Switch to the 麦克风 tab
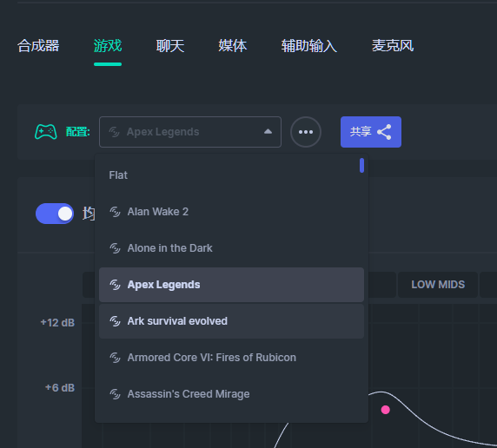Viewport: 497px width, 448px height. 393,46
